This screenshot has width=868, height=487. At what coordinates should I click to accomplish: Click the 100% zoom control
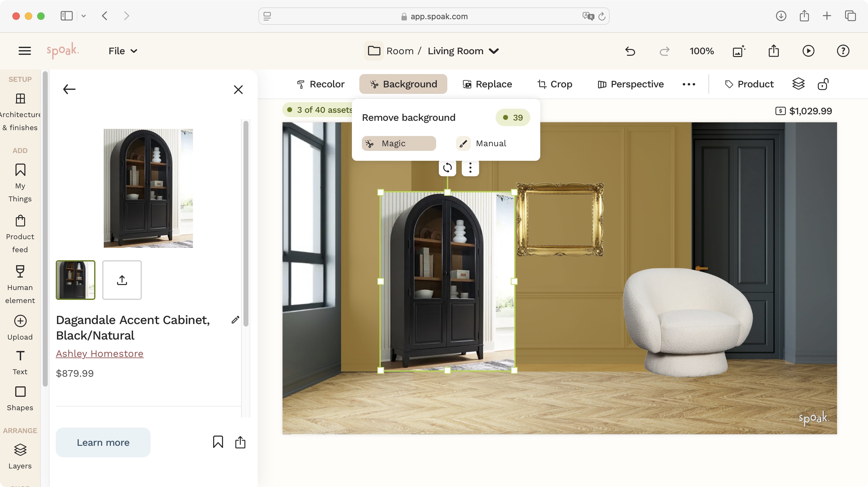701,51
